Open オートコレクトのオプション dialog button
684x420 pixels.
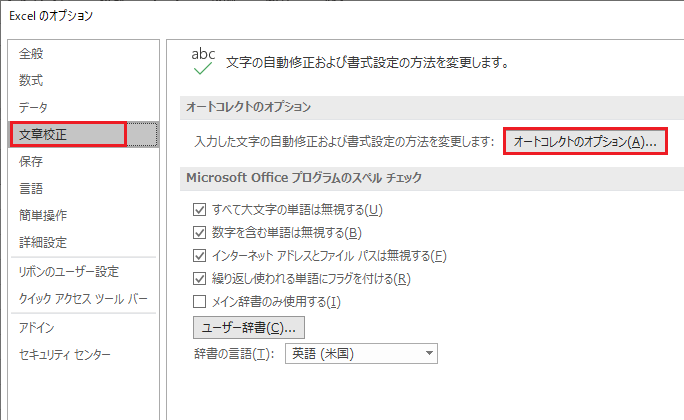tap(584, 142)
